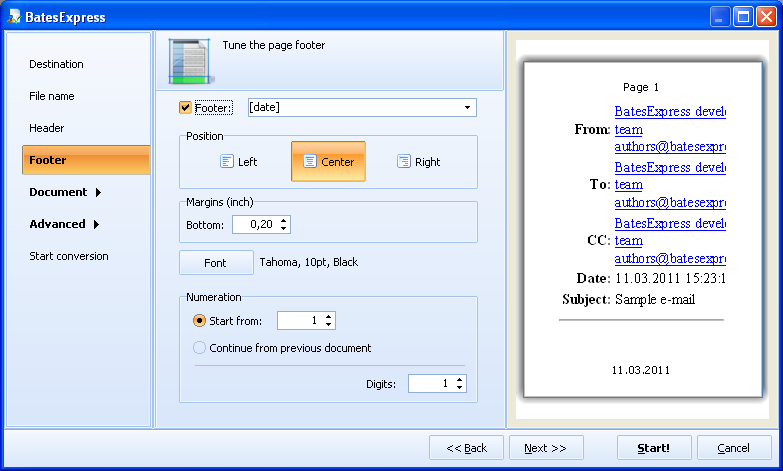Minimize the BatesExpress window

click(719, 17)
